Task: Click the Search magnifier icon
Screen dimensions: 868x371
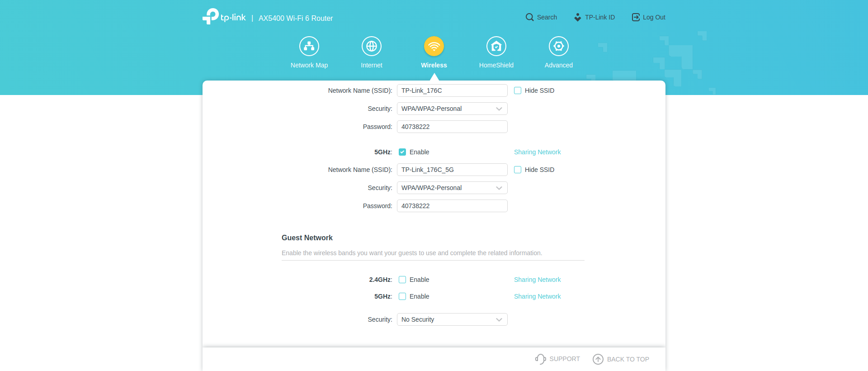Action: tap(529, 17)
